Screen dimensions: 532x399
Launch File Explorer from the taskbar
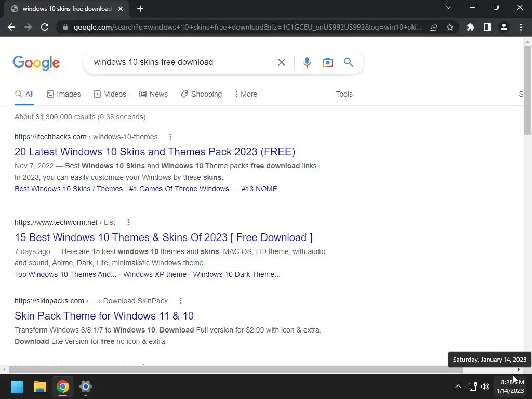[x=39, y=387]
